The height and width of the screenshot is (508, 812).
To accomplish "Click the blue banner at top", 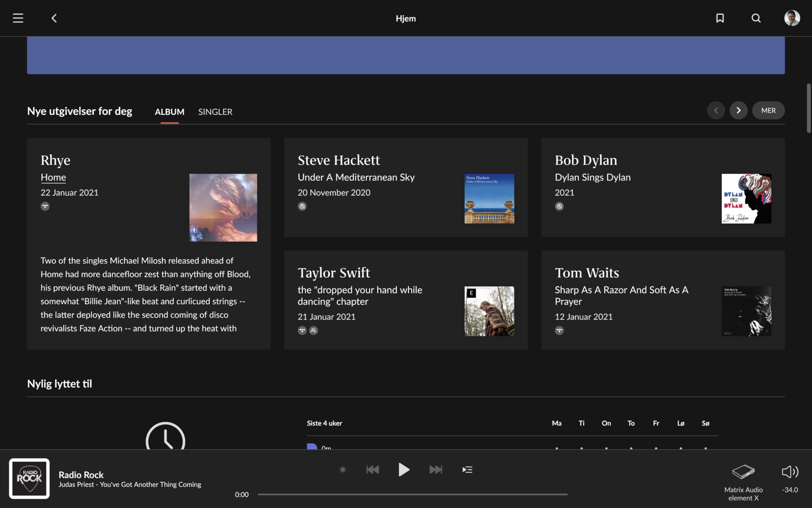I will [406, 56].
